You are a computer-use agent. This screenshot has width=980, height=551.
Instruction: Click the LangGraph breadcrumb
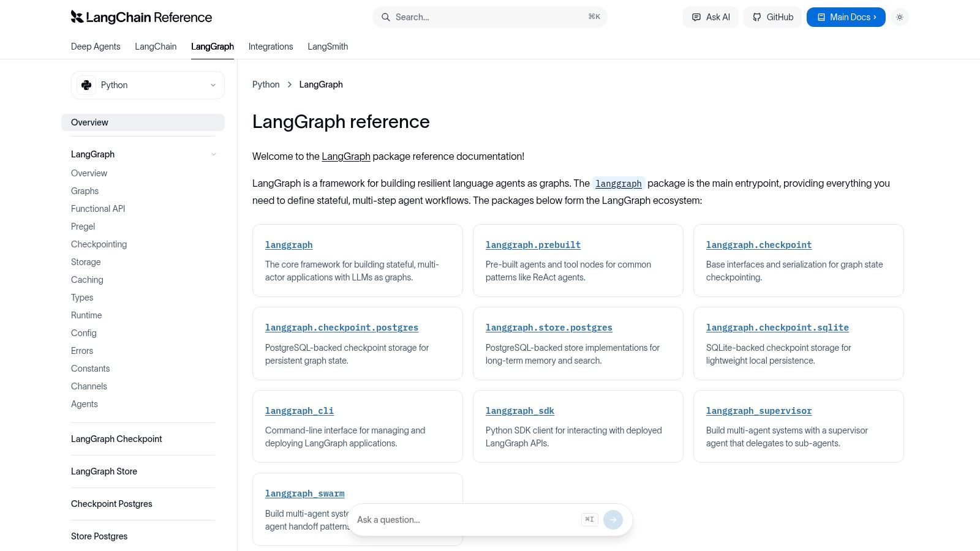(321, 84)
